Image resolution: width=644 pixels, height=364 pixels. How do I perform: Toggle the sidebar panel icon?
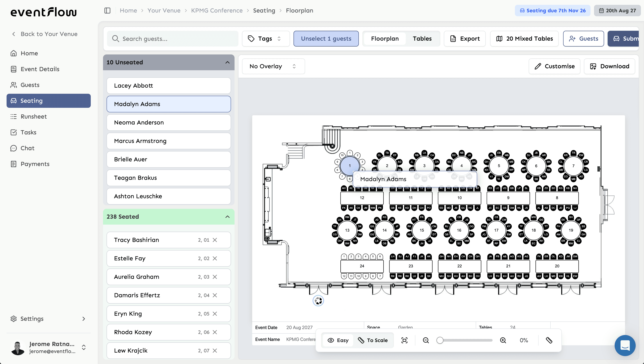pyautogui.click(x=107, y=11)
